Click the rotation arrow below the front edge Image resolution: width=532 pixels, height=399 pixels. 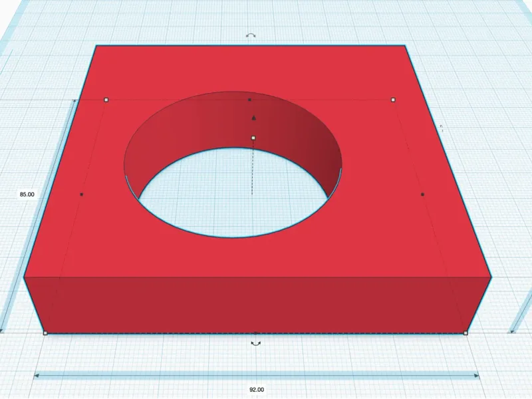coord(256,344)
